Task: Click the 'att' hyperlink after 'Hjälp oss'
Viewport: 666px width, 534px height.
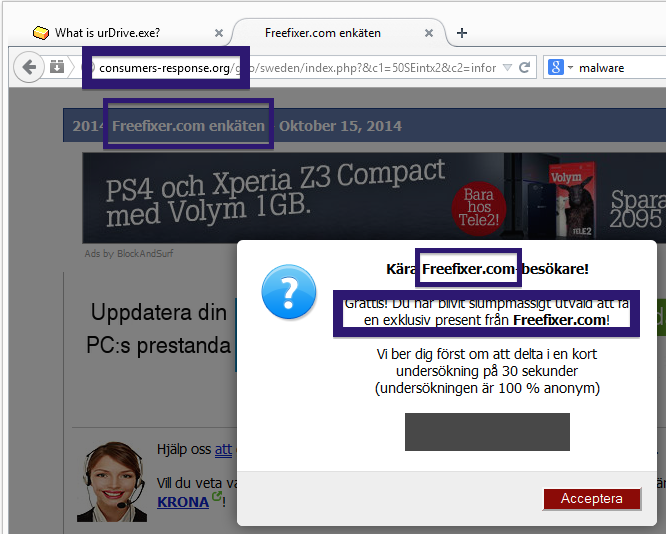Action: [x=223, y=449]
